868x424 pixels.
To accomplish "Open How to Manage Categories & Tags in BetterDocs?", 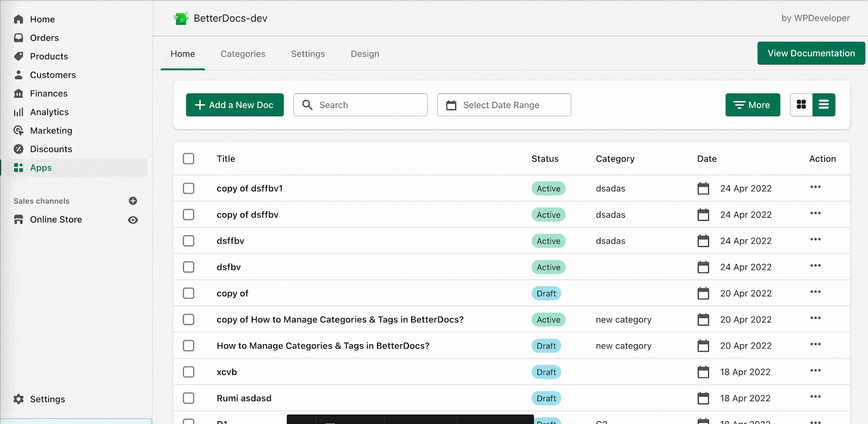I will (323, 346).
